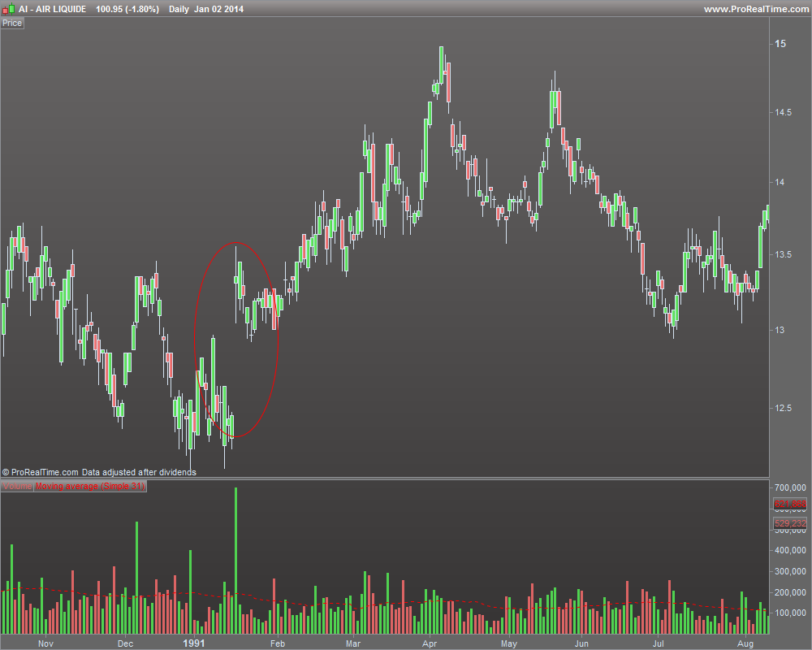Screen dimensions: 812x650
Task: Click the Volume indicator label
Action: tap(17, 486)
